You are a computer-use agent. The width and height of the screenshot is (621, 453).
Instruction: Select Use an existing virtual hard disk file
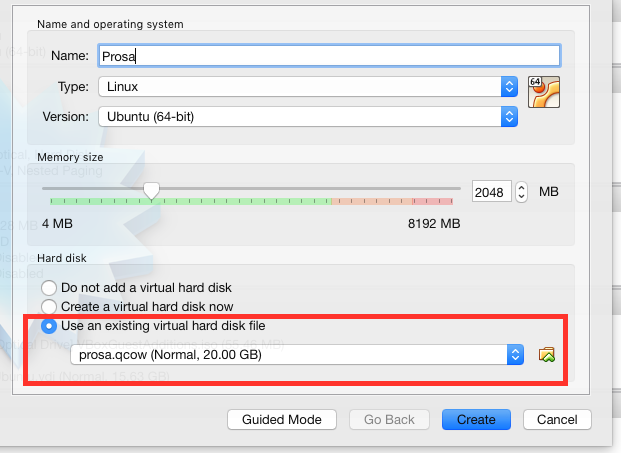pos(49,326)
